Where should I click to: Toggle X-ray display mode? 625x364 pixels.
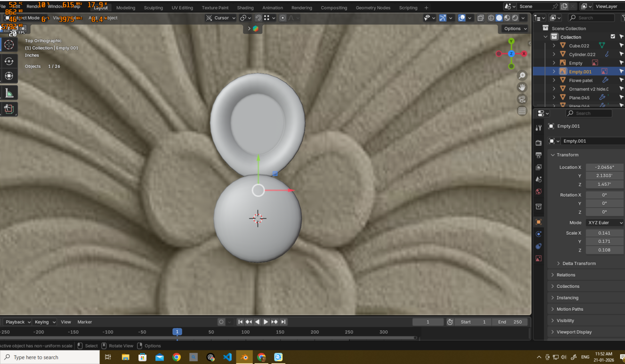pyautogui.click(x=480, y=18)
